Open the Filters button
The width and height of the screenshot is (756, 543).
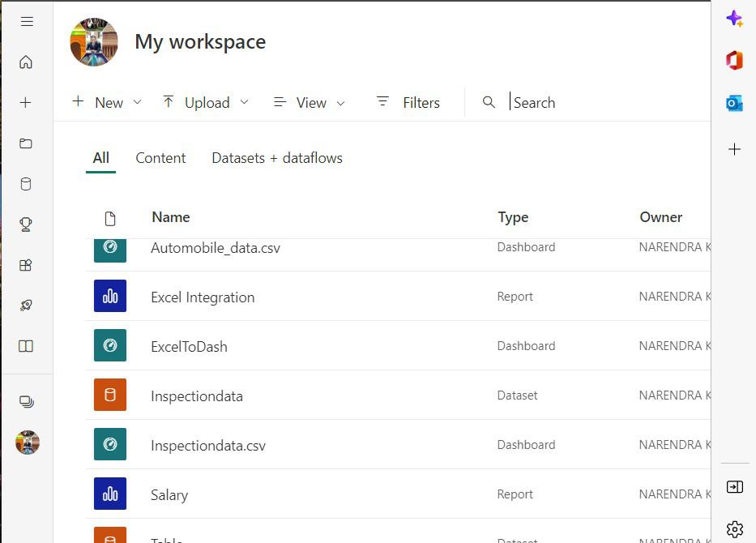point(408,103)
